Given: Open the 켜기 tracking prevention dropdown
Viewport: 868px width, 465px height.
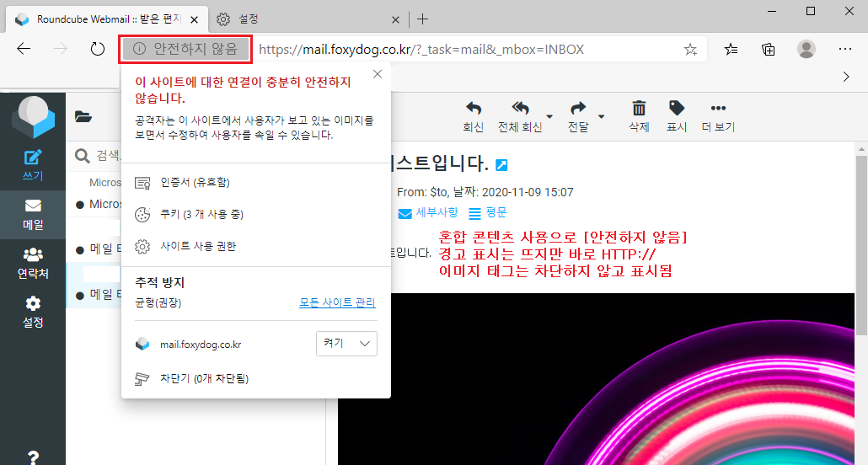Looking at the screenshot, I should coord(346,343).
